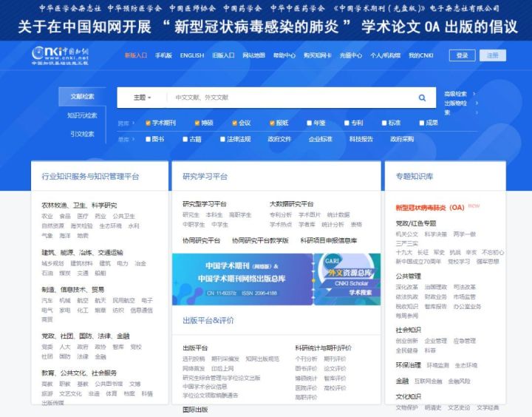Toggle the 报纸 checkbox
Viewport: 532px width, 417px height.
coord(272,123)
